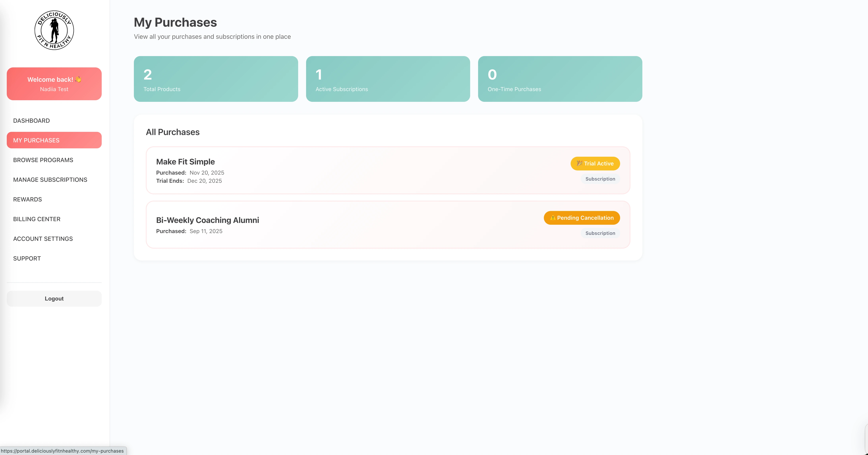868x455 pixels.
Task: Open the Billing Center
Action: [x=37, y=219]
